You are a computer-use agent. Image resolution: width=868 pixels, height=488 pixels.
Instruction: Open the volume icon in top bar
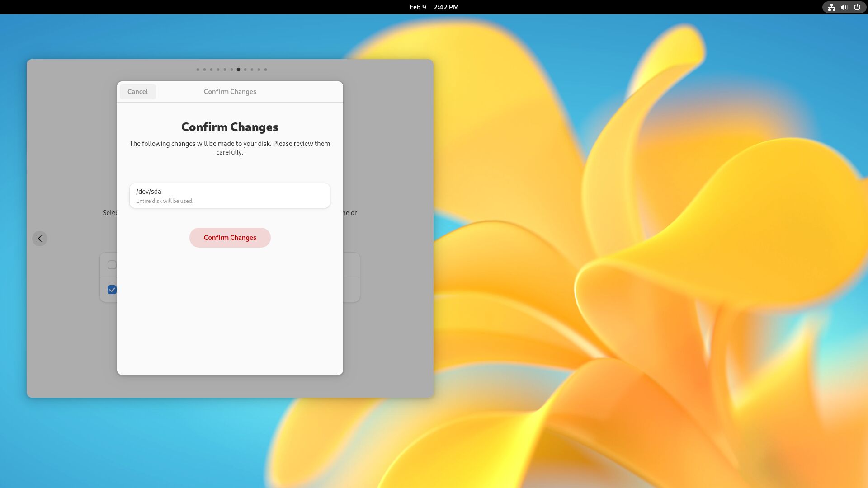tap(844, 7)
